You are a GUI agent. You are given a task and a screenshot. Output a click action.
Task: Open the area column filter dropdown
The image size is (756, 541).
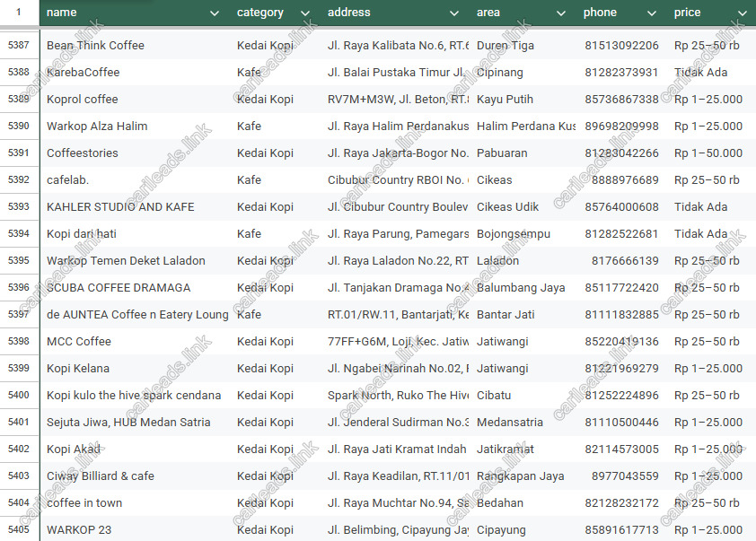pos(561,13)
